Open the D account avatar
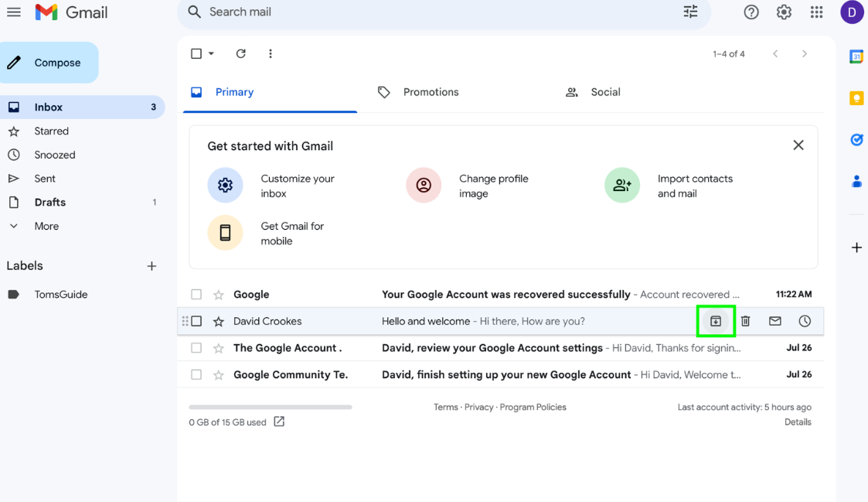Image resolution: width=868 pixels, height=502 pixels. click(852, 12)
